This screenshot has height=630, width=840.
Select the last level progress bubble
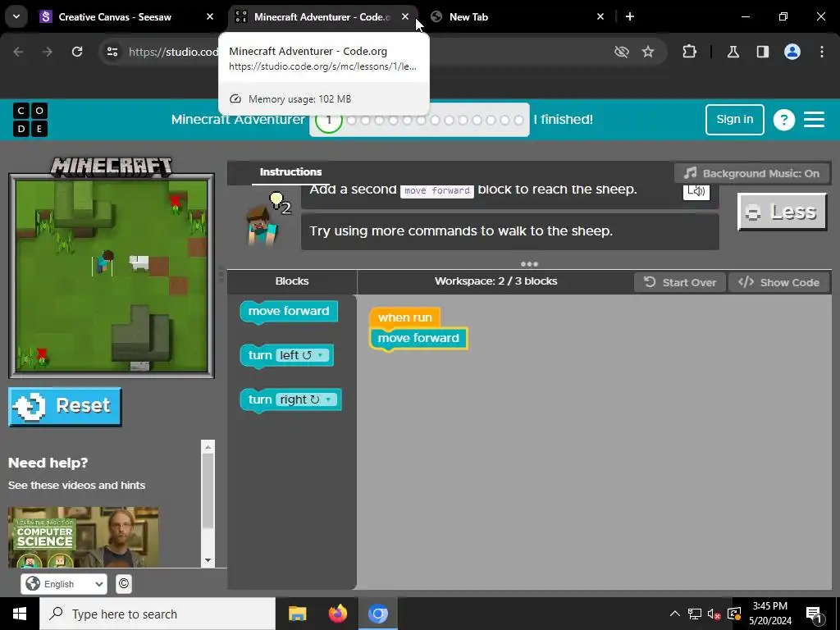518,120
